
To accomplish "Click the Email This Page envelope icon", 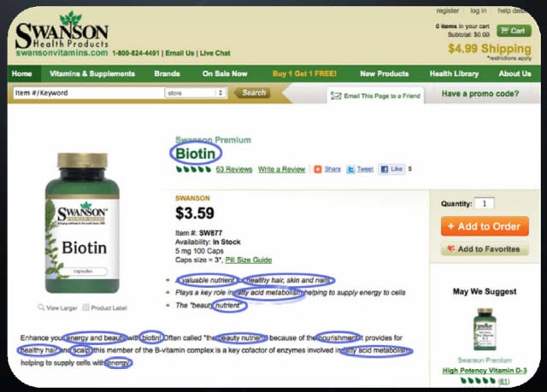I will pos(336,96).
